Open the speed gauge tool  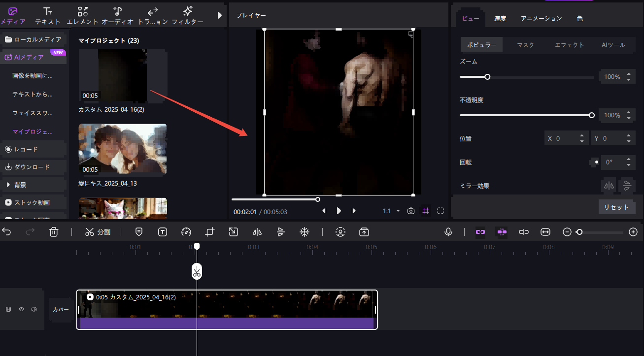pyautogui.click(x=186, y=232)
